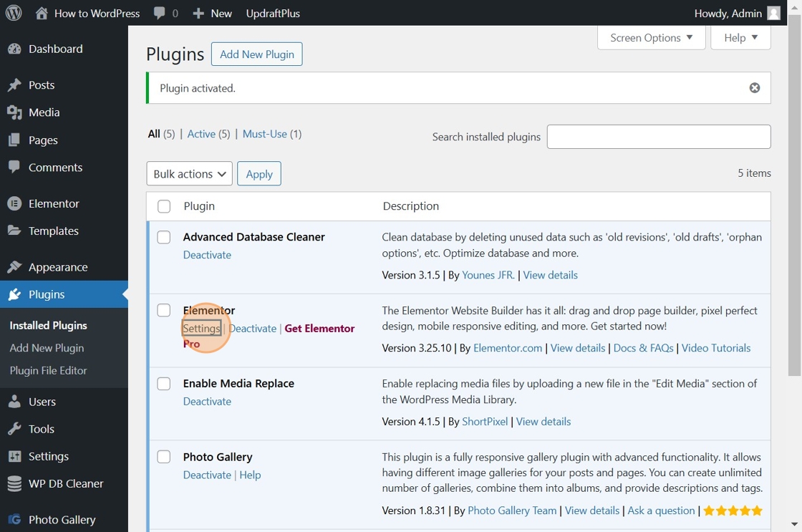Check the Photo Gallery plugin checkbox
This screenshot has height=532, width=802.
point(164,457)
